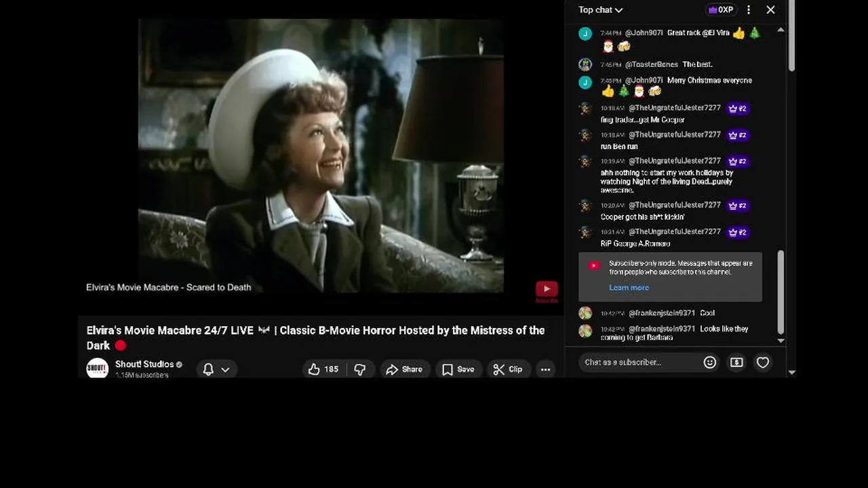The image size is (868, 488).
Task: Click the #2 member badge above fing trader message
Action: [738, 108]
